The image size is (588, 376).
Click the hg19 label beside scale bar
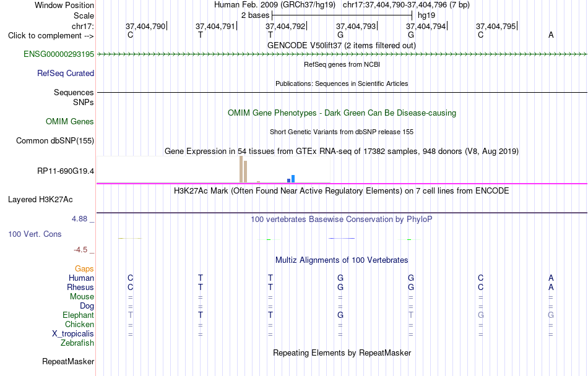pyautogui.click(x=426, y=15)
